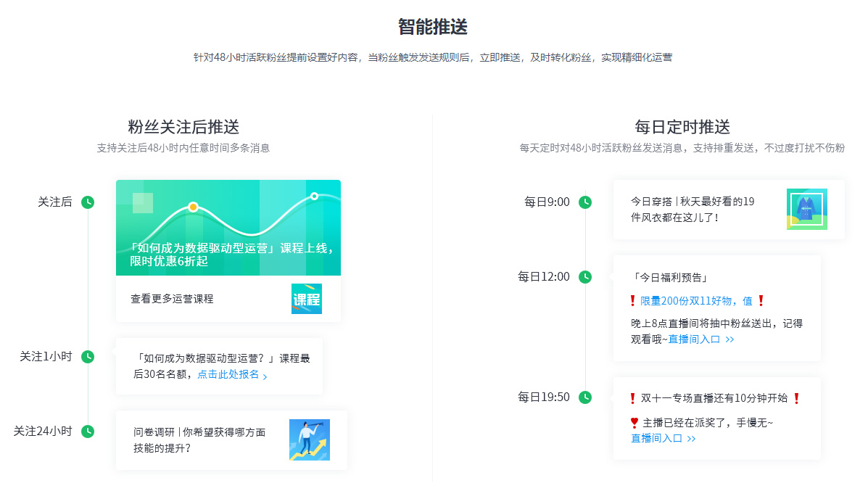Click the 关注1小时 timeline label

46,357
